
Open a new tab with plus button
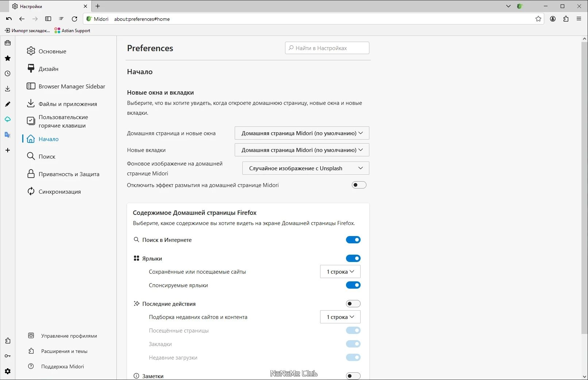pos(97,6)
